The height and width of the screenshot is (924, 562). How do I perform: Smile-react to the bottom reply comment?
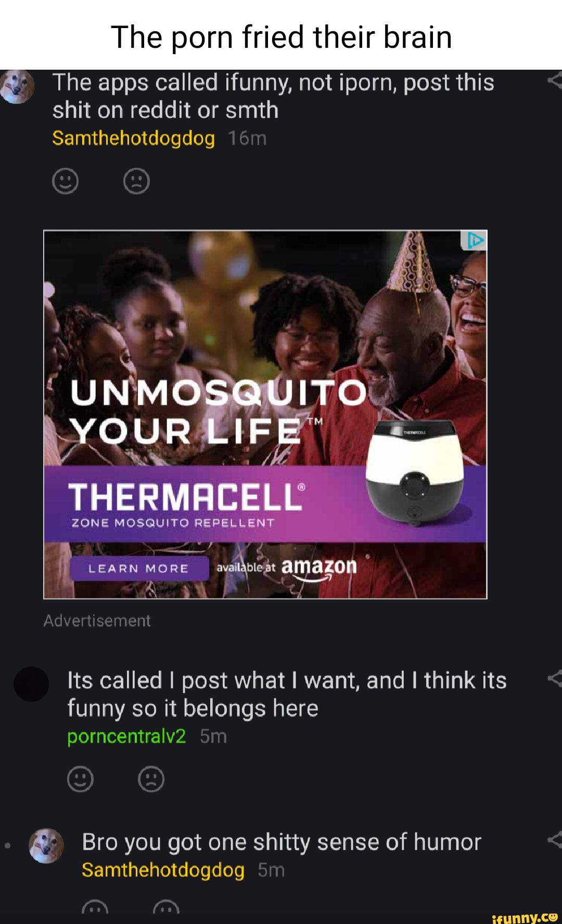pos(95,911)
